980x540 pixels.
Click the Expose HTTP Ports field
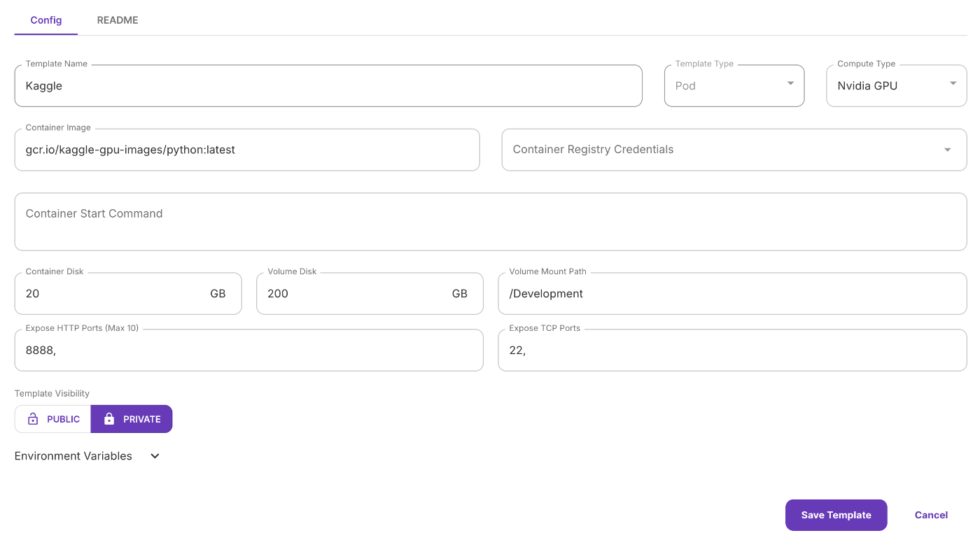[x=249, y=350]
